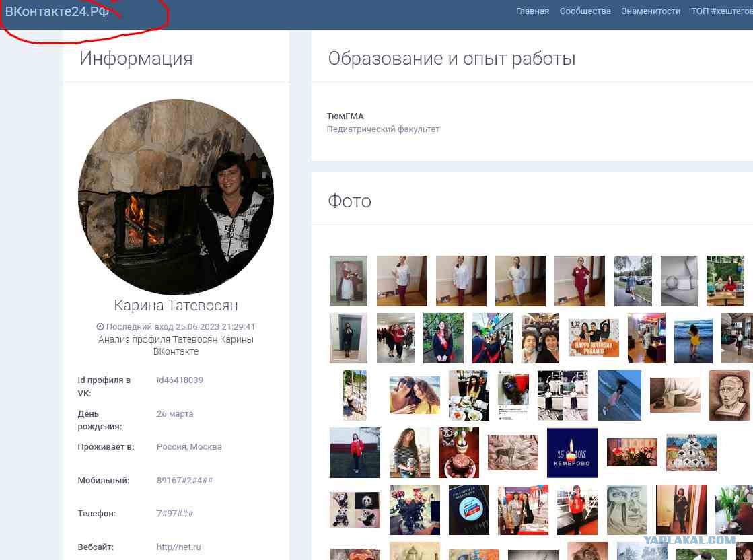
Task: Click the profile ID id46418039
Action: [x=180, y=380]
